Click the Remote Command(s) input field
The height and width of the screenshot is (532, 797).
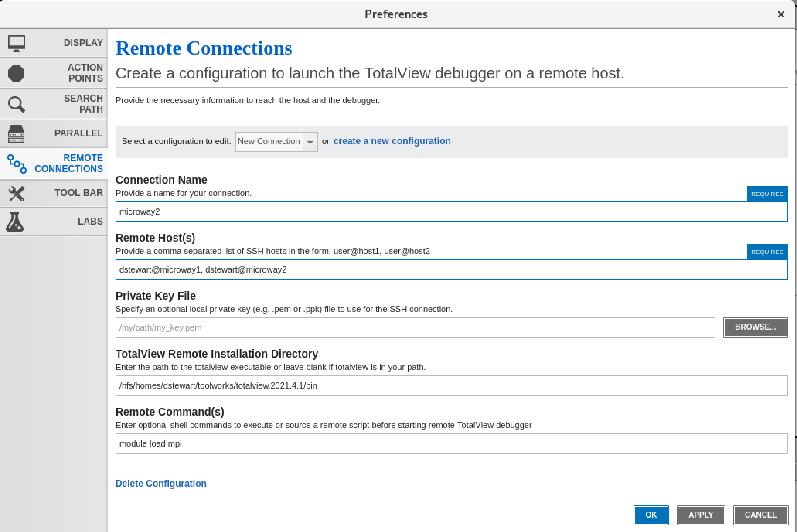[x=451, y=443]
